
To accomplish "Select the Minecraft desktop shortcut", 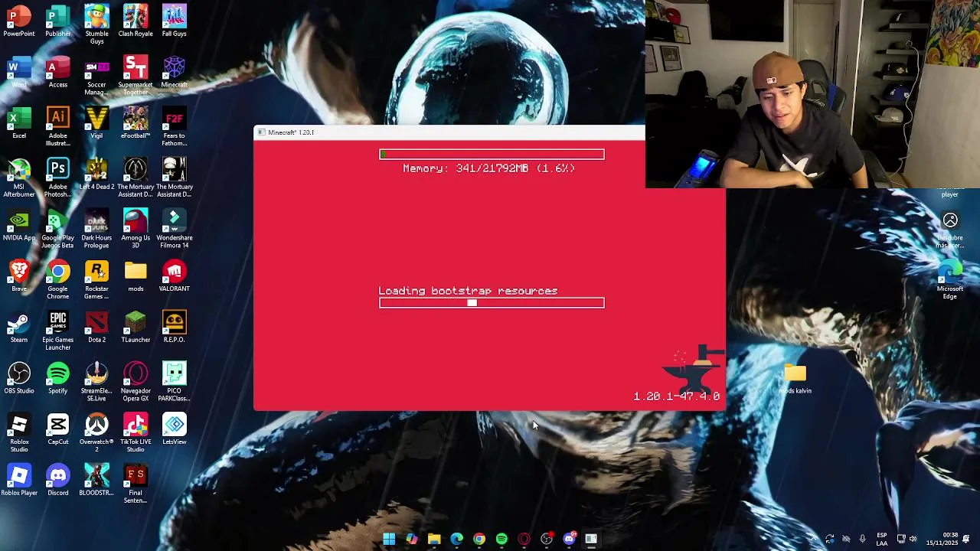I will pyautogui.click(x=174, y=72).
